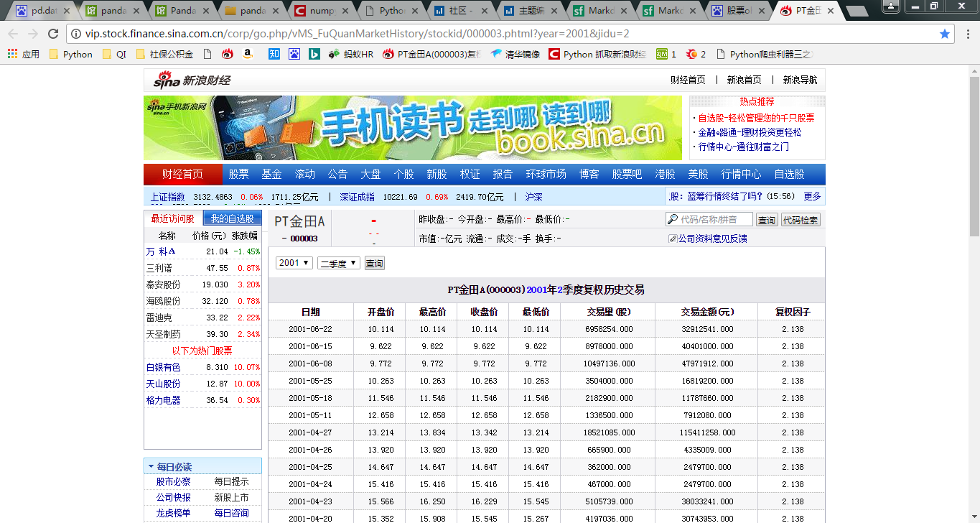Image resolution: width=980 pixels, height=523 pixels.
Task: Switch to the numpy browser tab
Action: pyautogui.click(x=320, y=11)
